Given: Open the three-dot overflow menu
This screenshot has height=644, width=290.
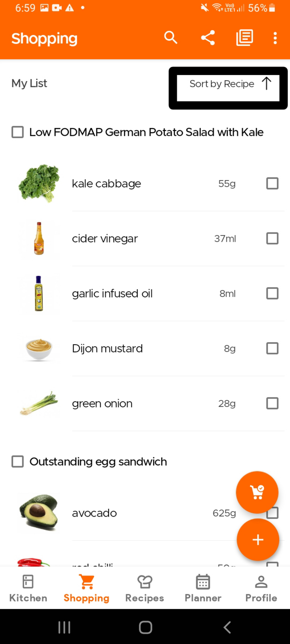Looking at the screenshot, I should click(x=275, y=38).
